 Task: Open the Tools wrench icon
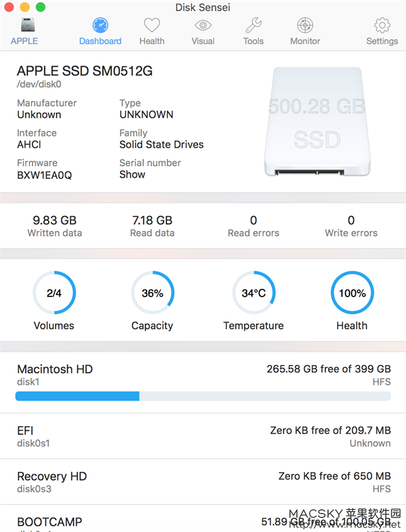pos(254,25)
